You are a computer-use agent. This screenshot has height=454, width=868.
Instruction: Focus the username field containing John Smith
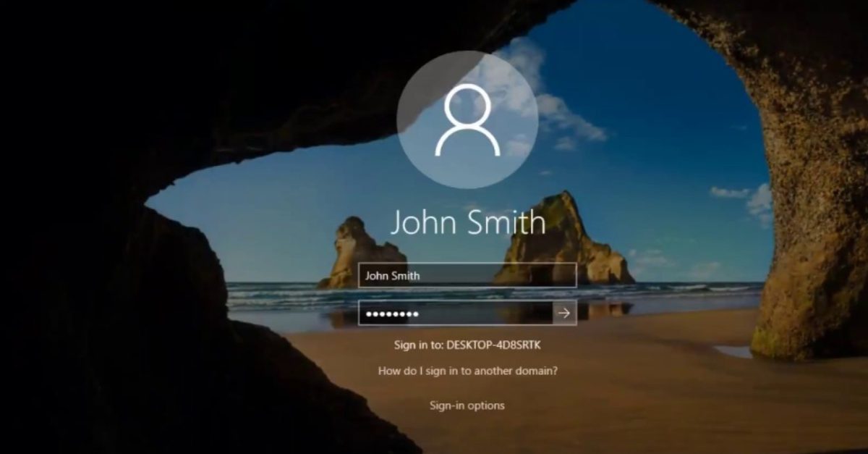pos(467,275)
